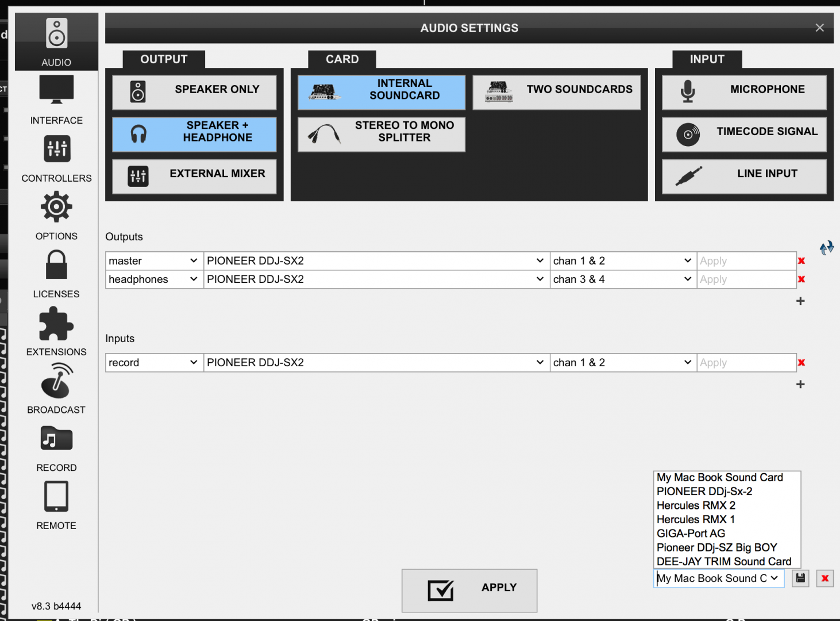The image size is (840, 621).
Task: Enable Timecode Signal input
Action: (x=744, y=135)
